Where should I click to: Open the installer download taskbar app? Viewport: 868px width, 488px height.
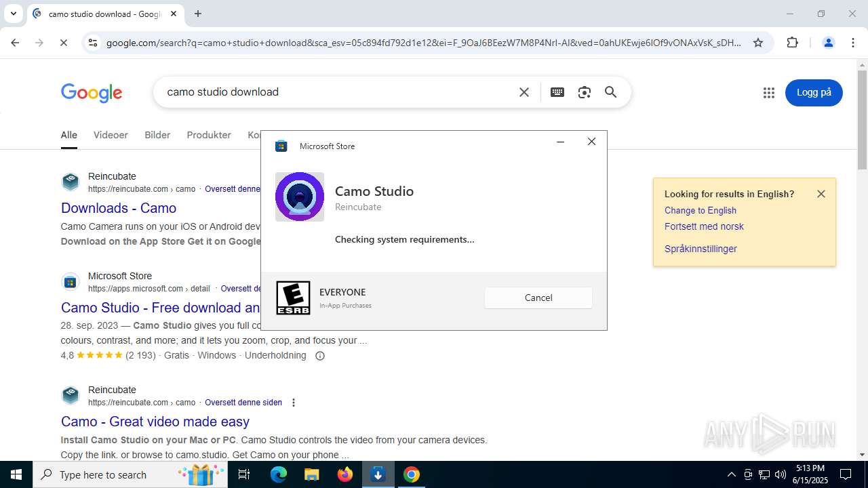pos(378,474)
